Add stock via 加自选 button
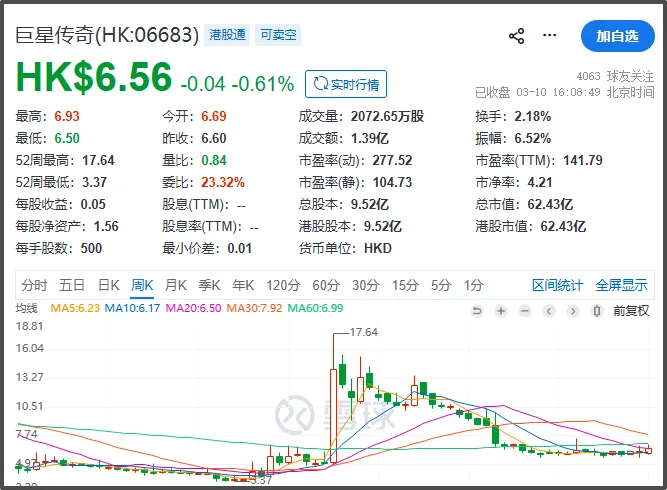 click(617, 36)
